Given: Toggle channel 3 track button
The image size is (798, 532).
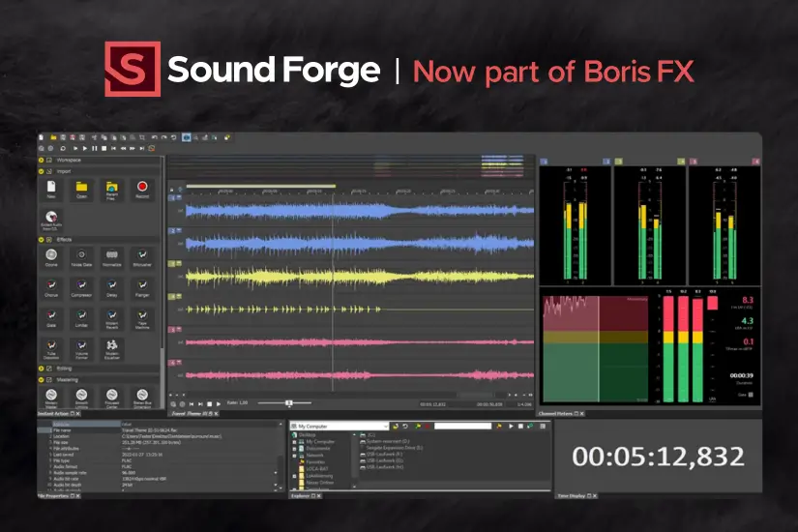Looking at the screenshot, I should (x=172, y=264).
